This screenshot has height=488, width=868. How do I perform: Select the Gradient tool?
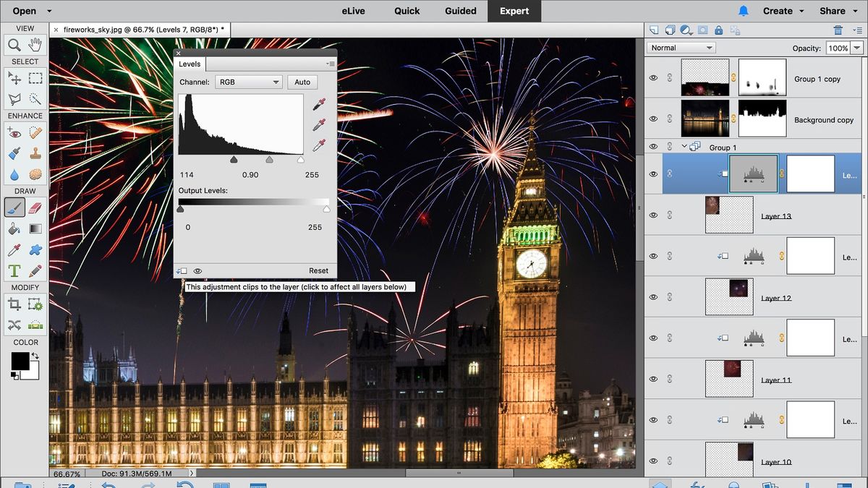click(x=35, y=228)
